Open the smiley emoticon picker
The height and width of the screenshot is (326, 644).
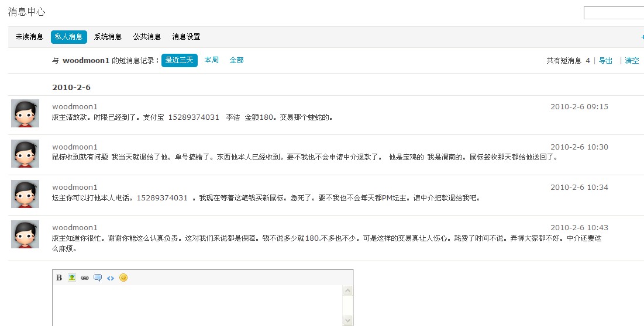pyautogui.click(x=123, y=278)
